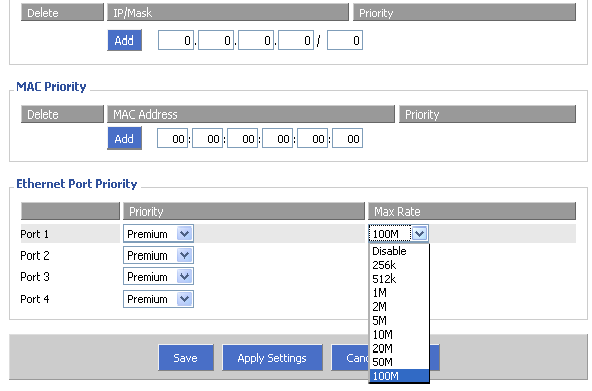Focus fifth MAC address byte field
Viewport: 592px width, 391px height.
(312, 138)
